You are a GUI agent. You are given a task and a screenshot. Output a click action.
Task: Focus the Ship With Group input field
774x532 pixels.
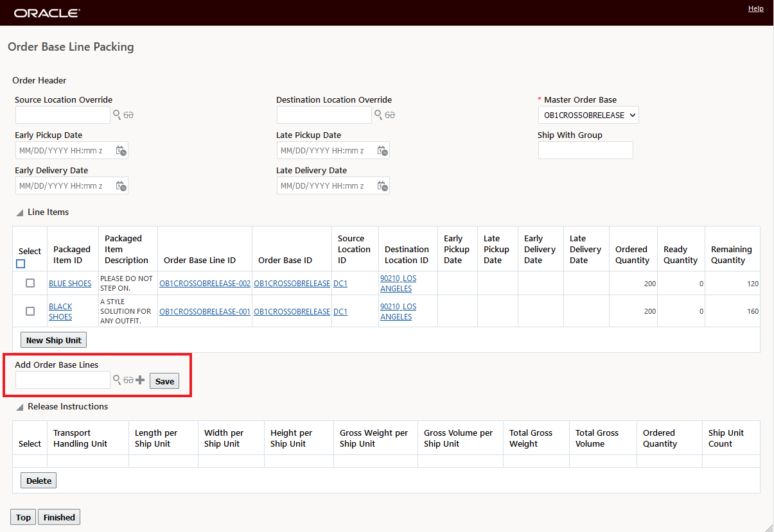[586, 150]
